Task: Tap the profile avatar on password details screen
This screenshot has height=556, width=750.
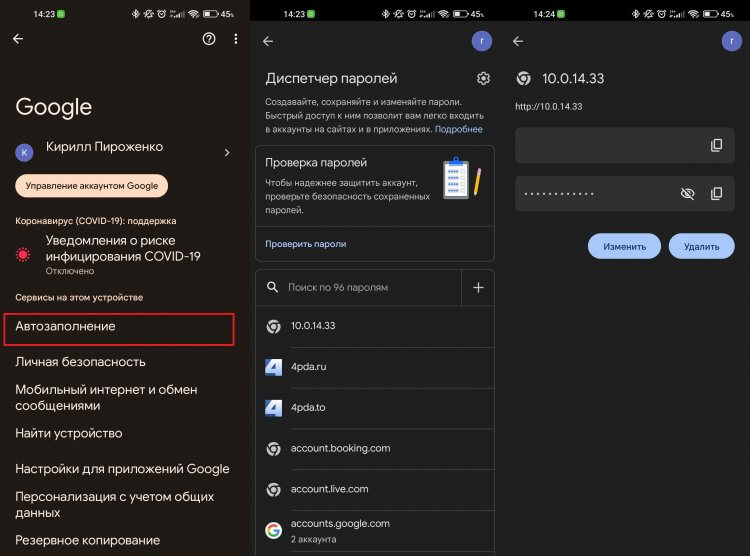Action: coord(731,41)
